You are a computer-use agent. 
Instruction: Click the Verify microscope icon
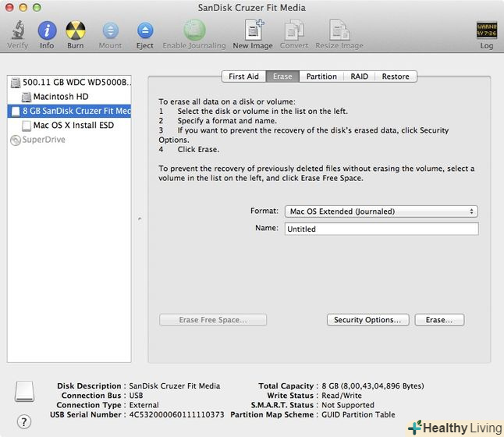tap(18, 30)
